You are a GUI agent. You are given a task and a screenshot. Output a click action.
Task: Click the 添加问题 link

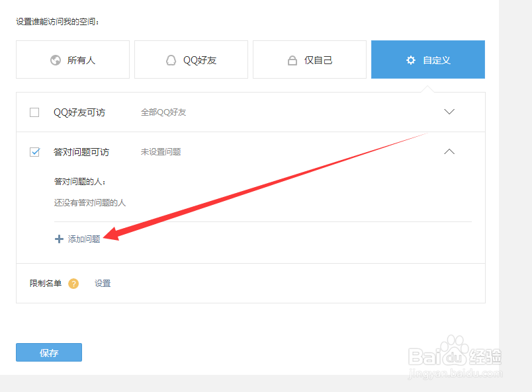coord(84,239)
